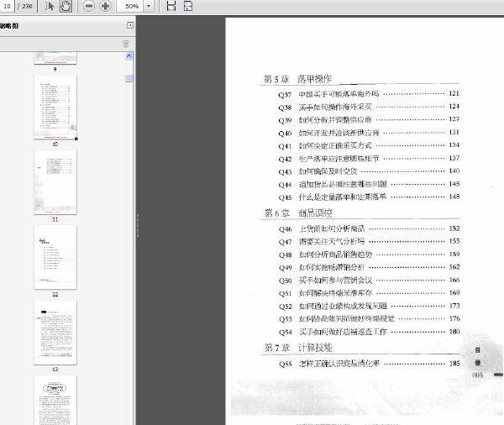Click the Q54 entry on page 180
The image size is (504, 425).
(369, 332)
